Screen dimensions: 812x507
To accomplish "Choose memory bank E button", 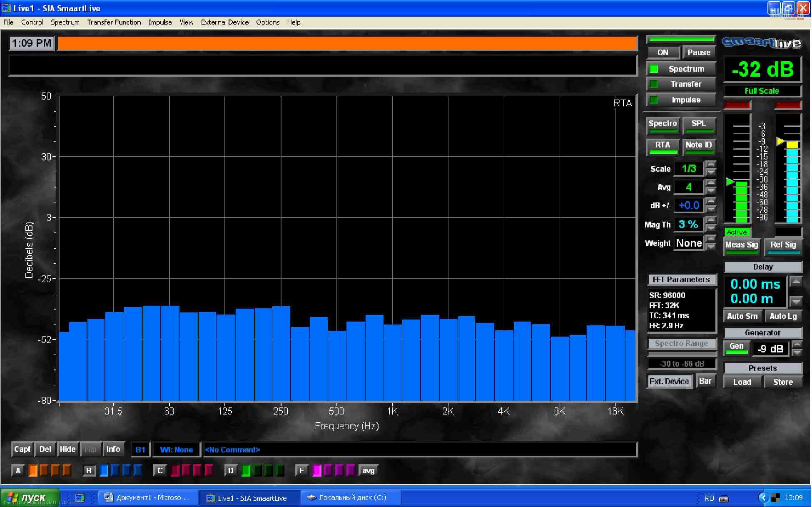I will [x=301, y=470].
